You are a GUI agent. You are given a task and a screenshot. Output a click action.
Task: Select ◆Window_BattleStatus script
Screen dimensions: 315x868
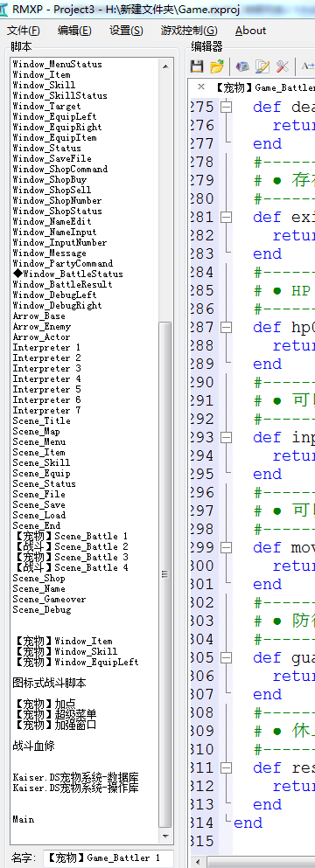coord(67,274)
